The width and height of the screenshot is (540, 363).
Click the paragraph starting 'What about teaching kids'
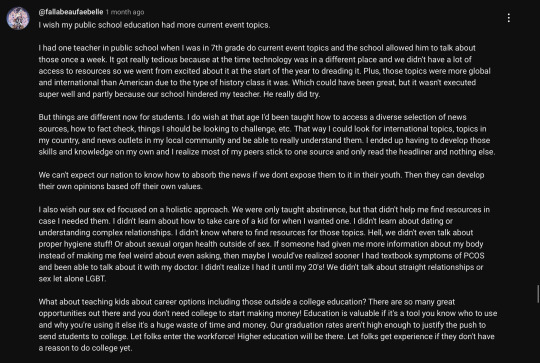[x=268, y=325]
